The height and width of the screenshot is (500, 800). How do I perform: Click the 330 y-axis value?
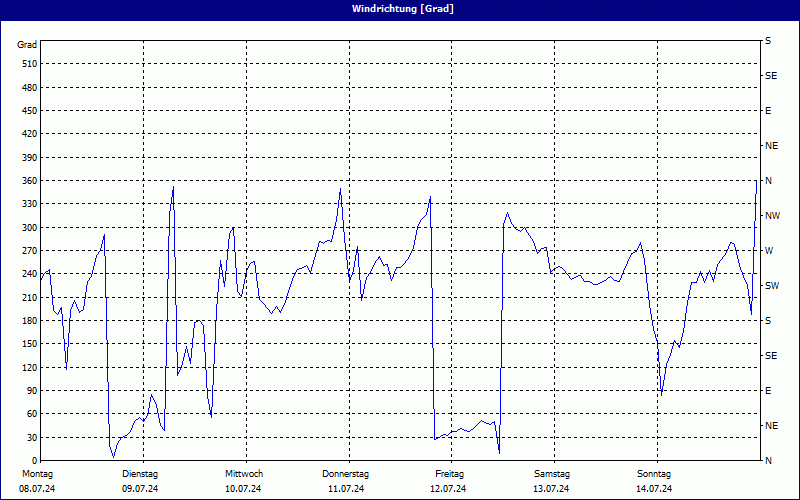pyautogui.click(x=30, y=204)
